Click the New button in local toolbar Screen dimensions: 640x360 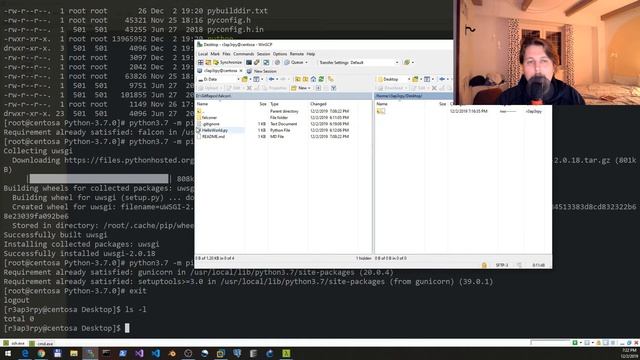coord(300,88)
